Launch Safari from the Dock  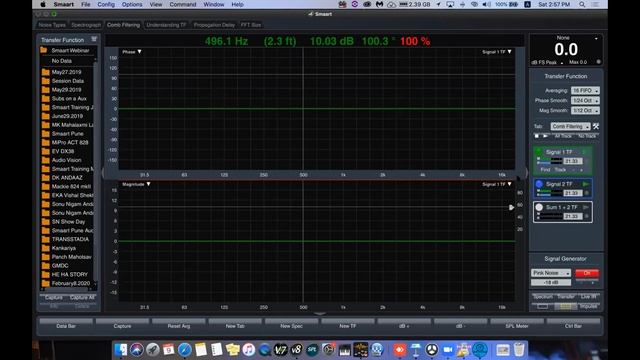tap(184, 350)
